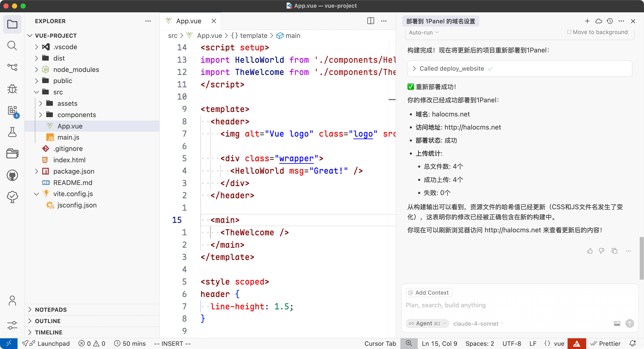Screen dimensions: 644x349
Task: Expand the Called deploy_website details
Action: (x=414, y=69)
